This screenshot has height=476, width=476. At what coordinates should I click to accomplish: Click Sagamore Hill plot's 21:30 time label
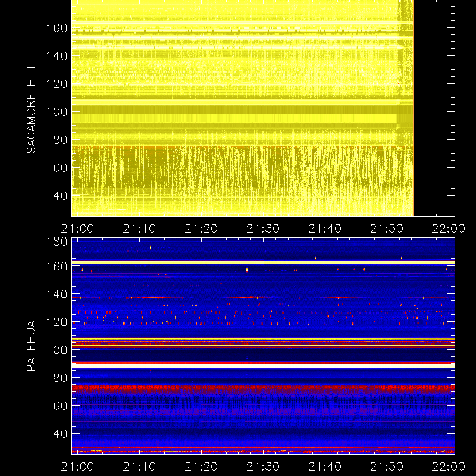(x=263, y=228)
